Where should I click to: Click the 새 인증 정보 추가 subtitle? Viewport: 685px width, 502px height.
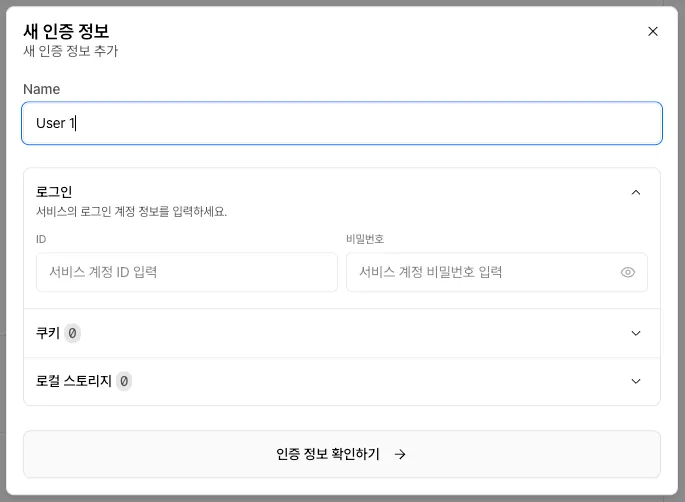(x=71, y=51)
